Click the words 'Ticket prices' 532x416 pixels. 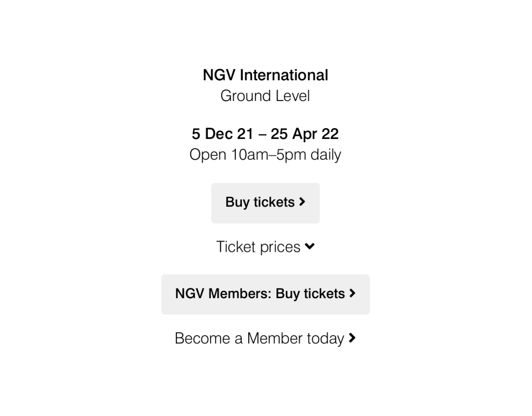pyautogui.click(x=258, y=247)
